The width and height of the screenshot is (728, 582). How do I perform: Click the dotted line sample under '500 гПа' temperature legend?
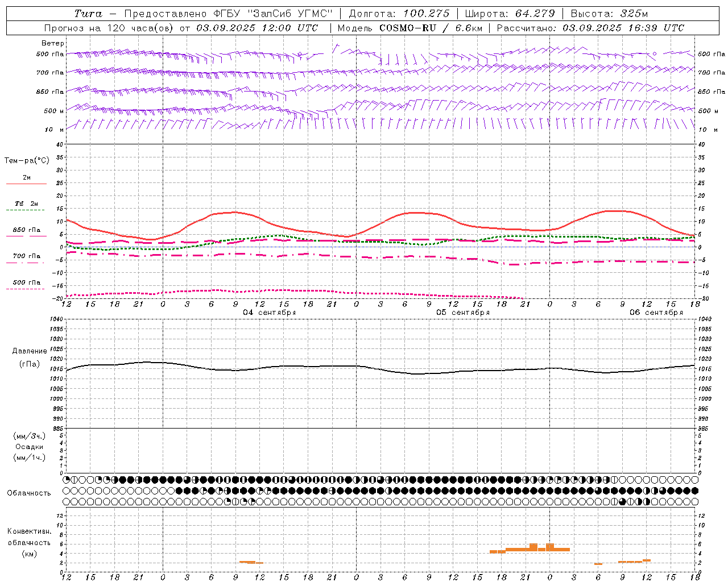click(x=25, y=289)
